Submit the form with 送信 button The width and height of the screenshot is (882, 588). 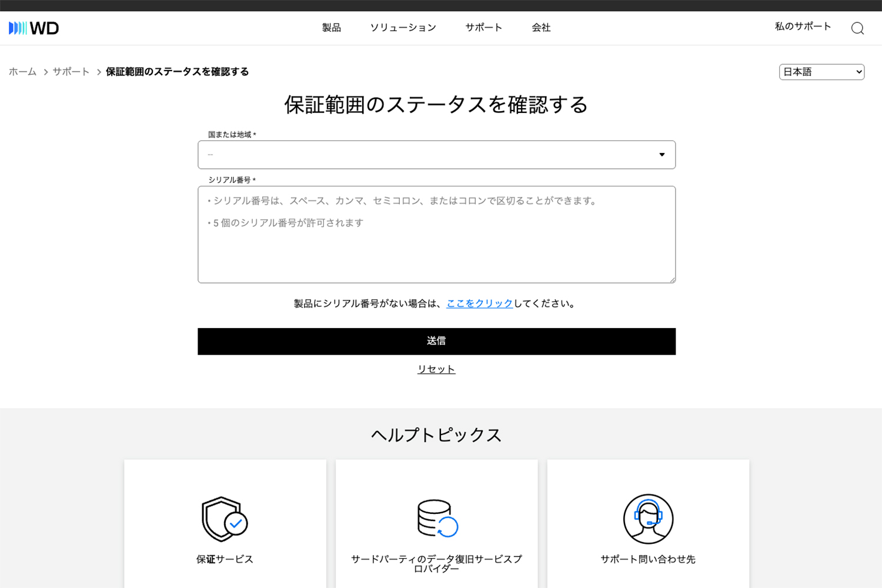(436, 341)
